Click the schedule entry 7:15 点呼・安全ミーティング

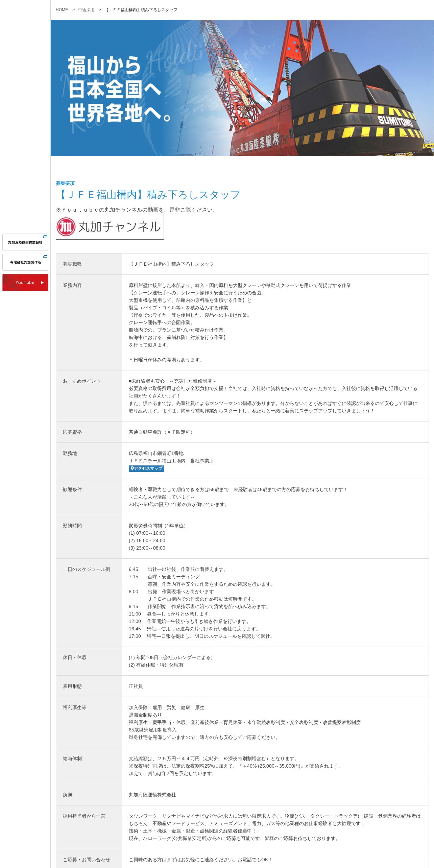164,577
